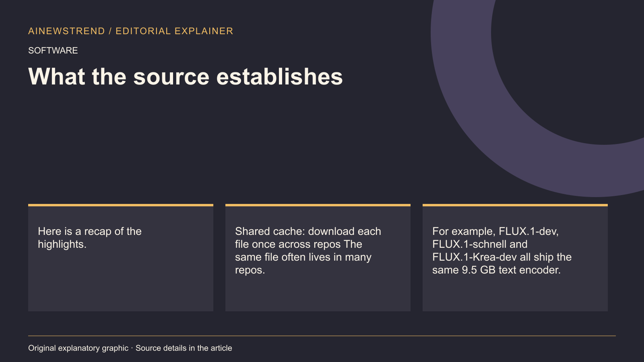This screenshot has width=644, height=362.
Task: Click the 'AINEWSTREND / EDITORIAL EXPLAINER' header text
Action: pyautogui.click(x=131, y=31)
